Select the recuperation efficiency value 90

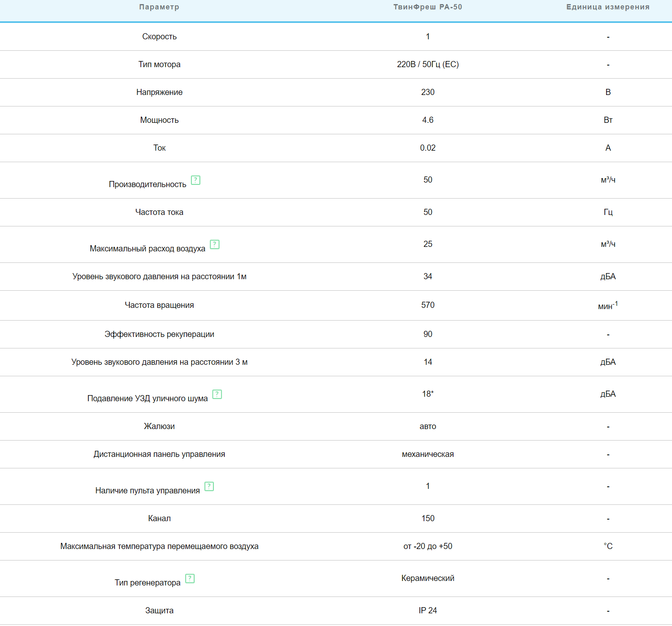(428, 334)
